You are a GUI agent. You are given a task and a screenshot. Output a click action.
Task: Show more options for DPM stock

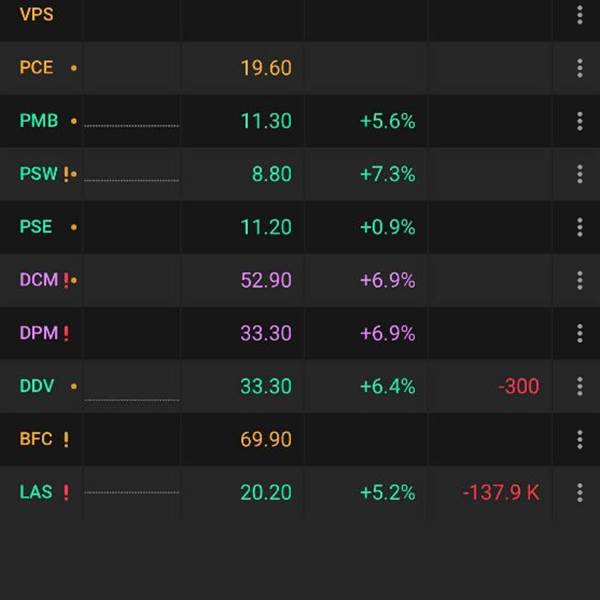tap(580, 333)
